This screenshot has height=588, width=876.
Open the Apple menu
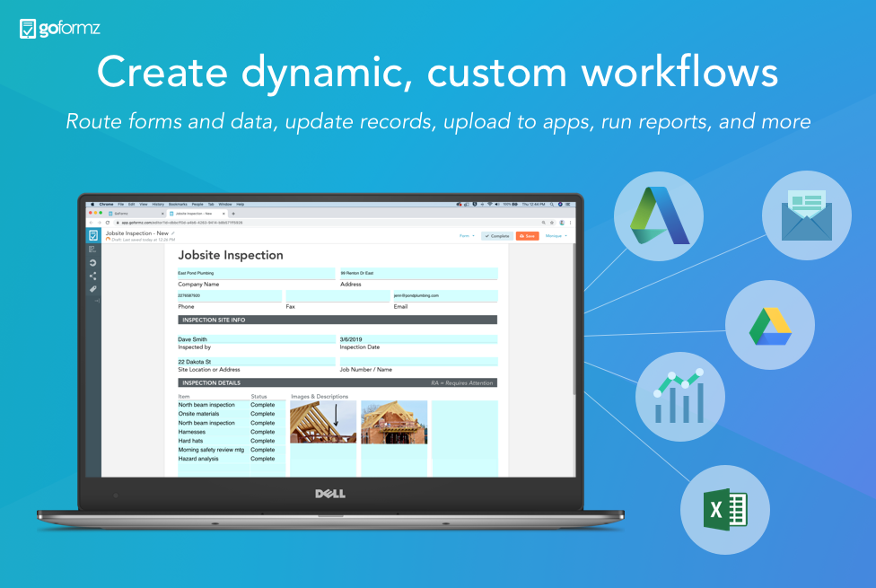tap(92, 205)
